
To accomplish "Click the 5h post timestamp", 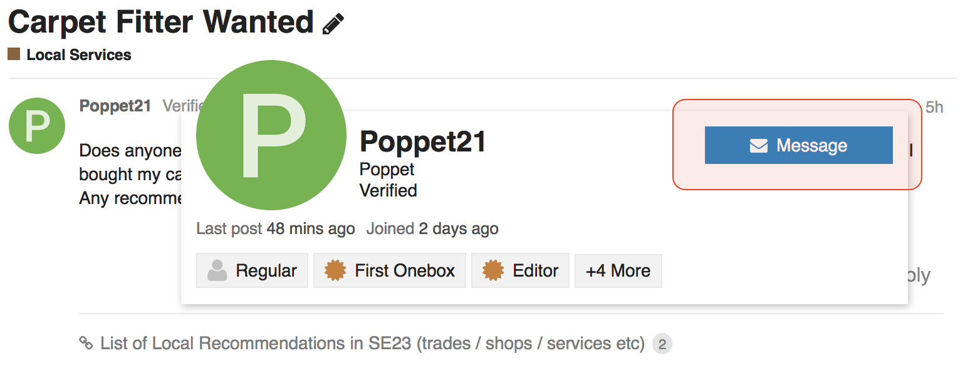I will coord(934,108).
